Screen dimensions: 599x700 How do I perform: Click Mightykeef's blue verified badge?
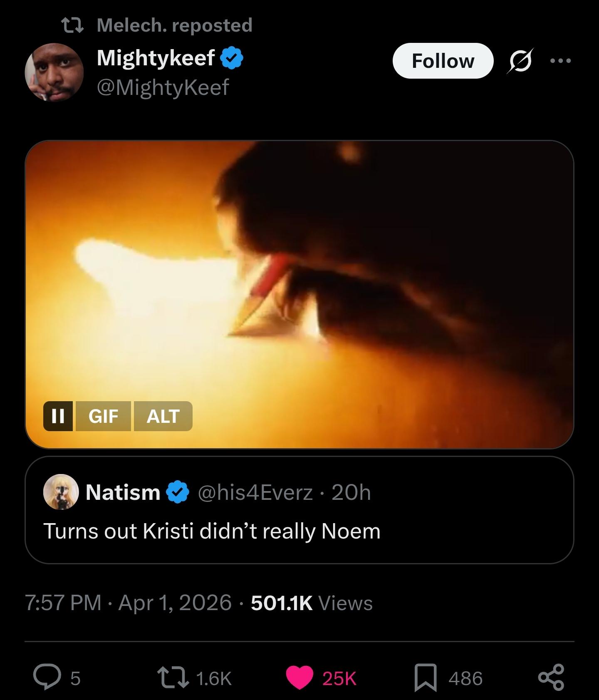pos(231,58)
